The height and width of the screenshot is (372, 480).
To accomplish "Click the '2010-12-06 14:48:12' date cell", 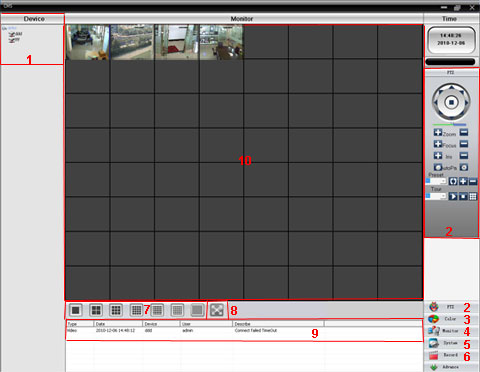I will [115, 331].
